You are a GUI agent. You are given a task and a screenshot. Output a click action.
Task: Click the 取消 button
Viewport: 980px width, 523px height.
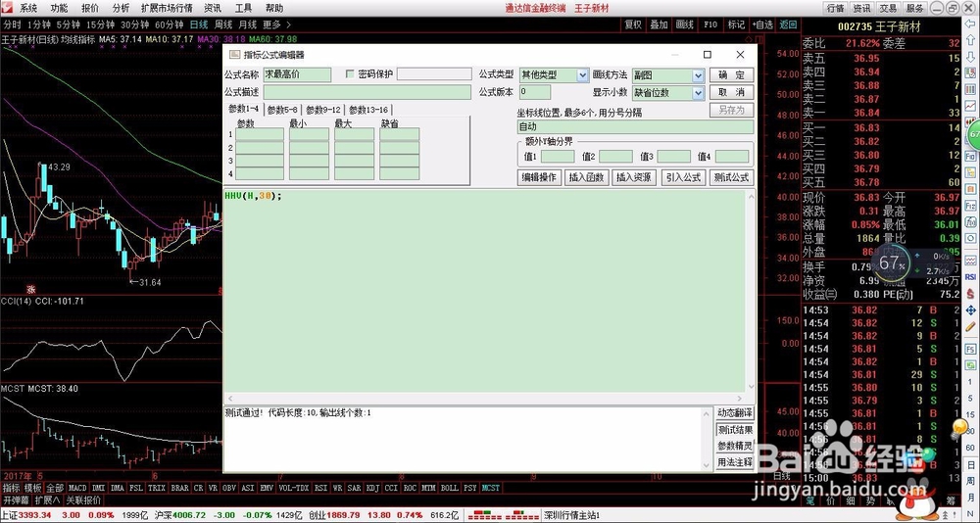pos(731,92)
